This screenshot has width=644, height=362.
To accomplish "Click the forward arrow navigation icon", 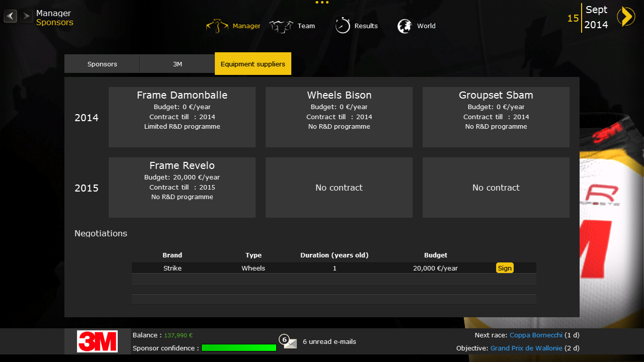I will [26, 16].
